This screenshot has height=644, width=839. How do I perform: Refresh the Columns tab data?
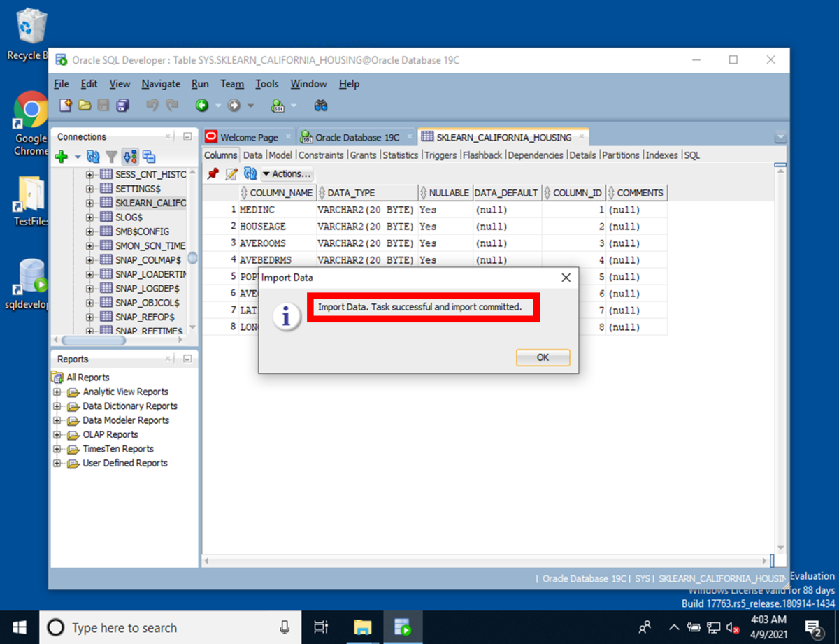pos(250,174)
